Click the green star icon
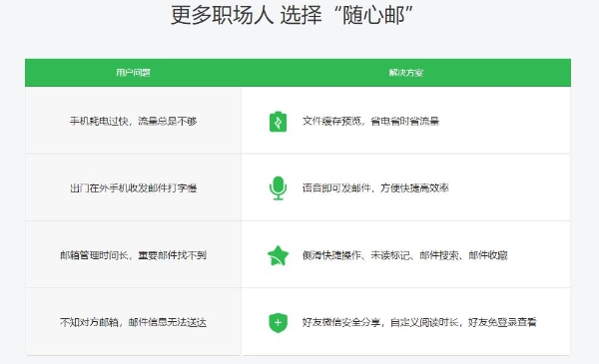Screen dimensions: 599x364 (278, 255)
